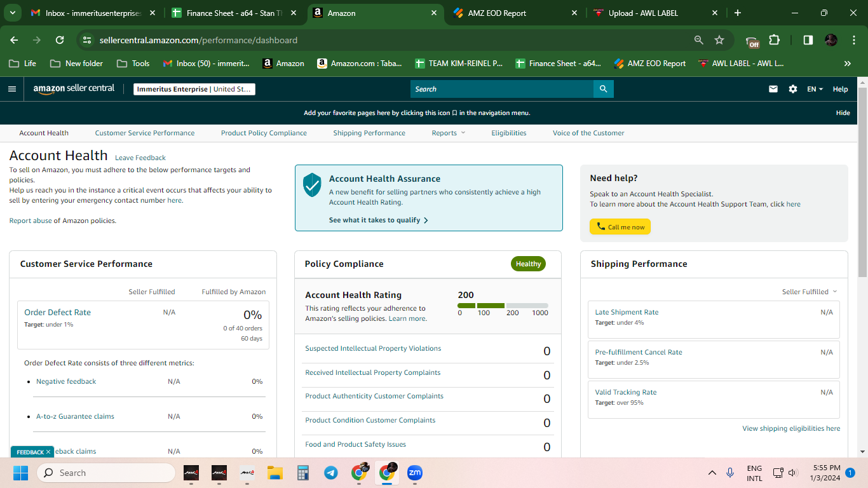The height and width of the screenshot is (488, 868).
Task: Click the Account Health Rating progress bar
Action: (x=503, y=306)
